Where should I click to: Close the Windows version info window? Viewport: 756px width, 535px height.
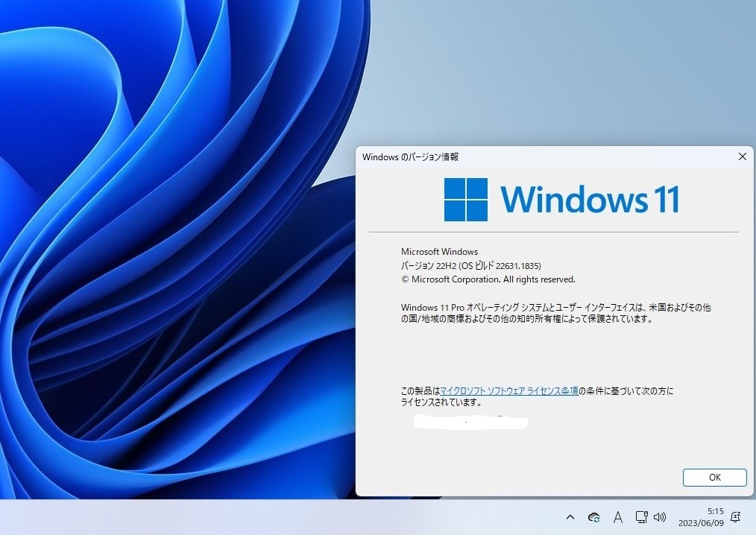pyautogui.click(x=742, y=156)
